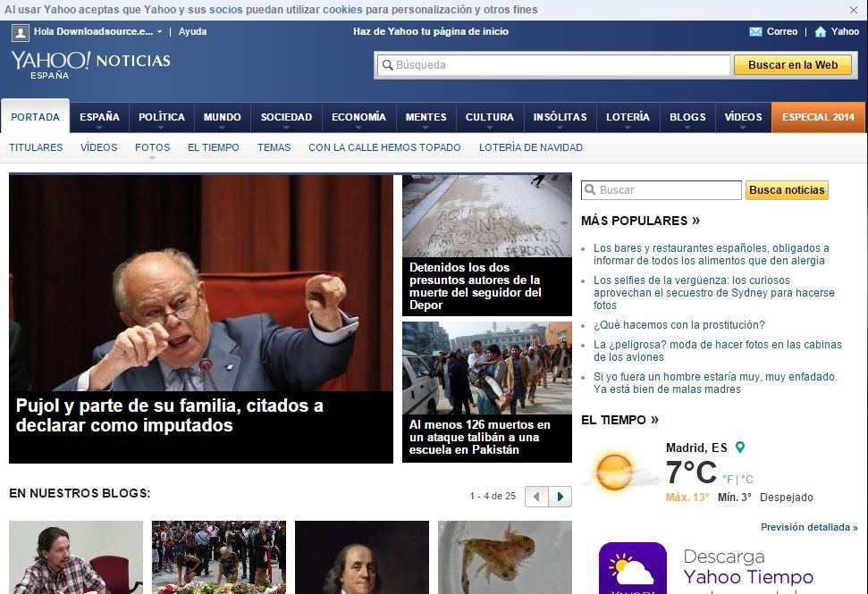Screen dimensions: 868x594
Task: Open blog thumbnail of Benjamin Franklin portrait
Action: pyautogui.click(x=362, y=557)
